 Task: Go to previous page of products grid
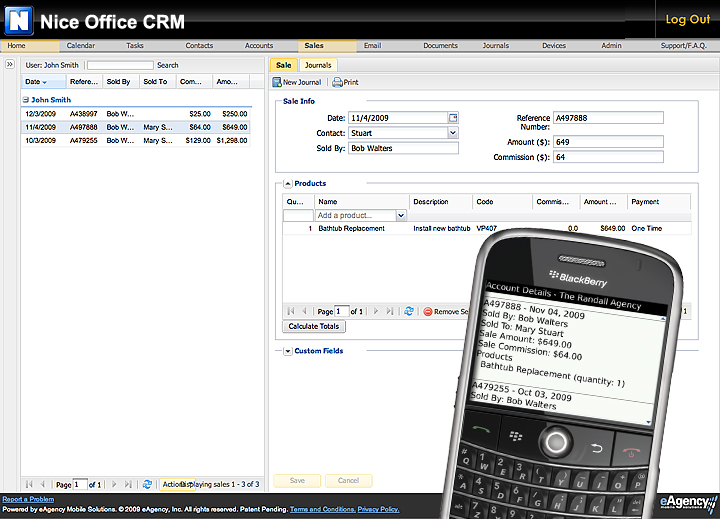(x=304, y=311)
